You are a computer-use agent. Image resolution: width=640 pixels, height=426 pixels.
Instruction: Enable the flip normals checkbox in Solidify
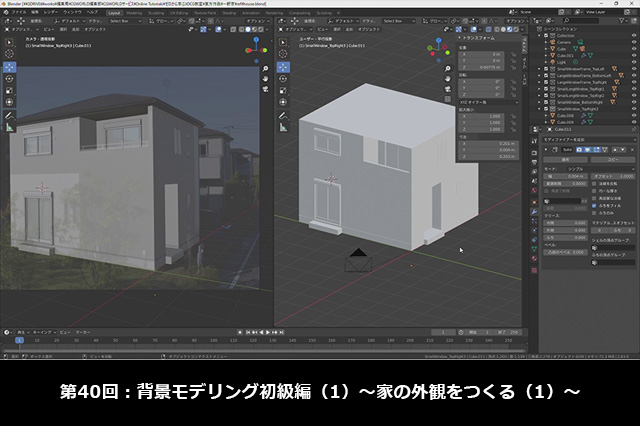point(594,184)
